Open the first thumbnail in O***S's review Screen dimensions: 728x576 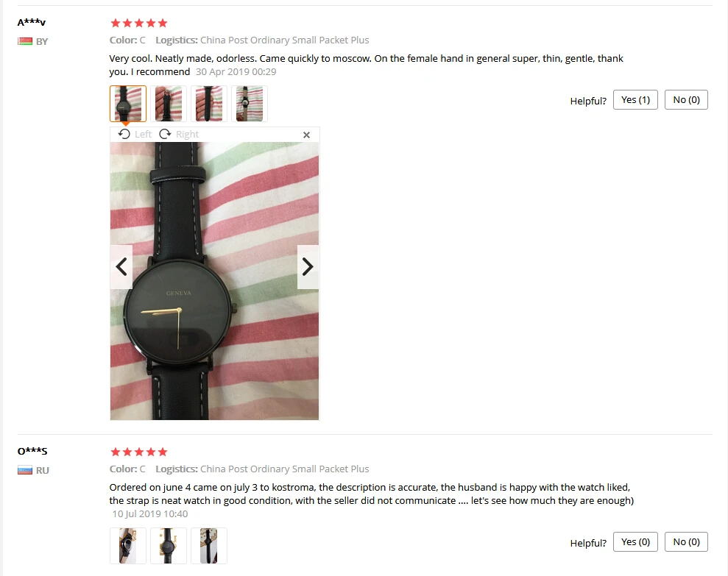128,546
